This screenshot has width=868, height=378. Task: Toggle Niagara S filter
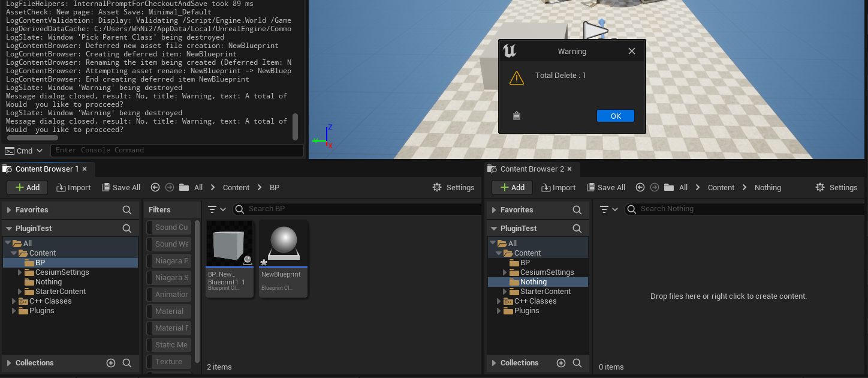click(x=168, y=278)
